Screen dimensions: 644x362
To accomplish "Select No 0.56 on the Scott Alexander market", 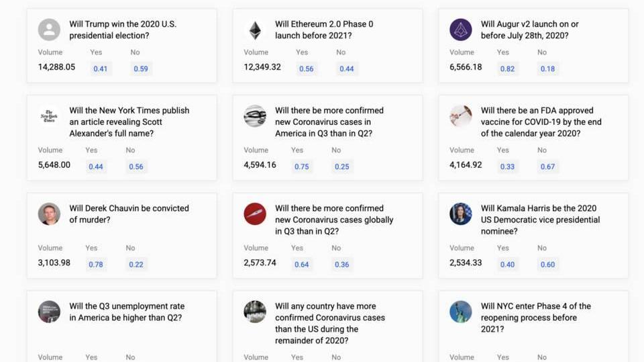I will [x=136, y=167].
